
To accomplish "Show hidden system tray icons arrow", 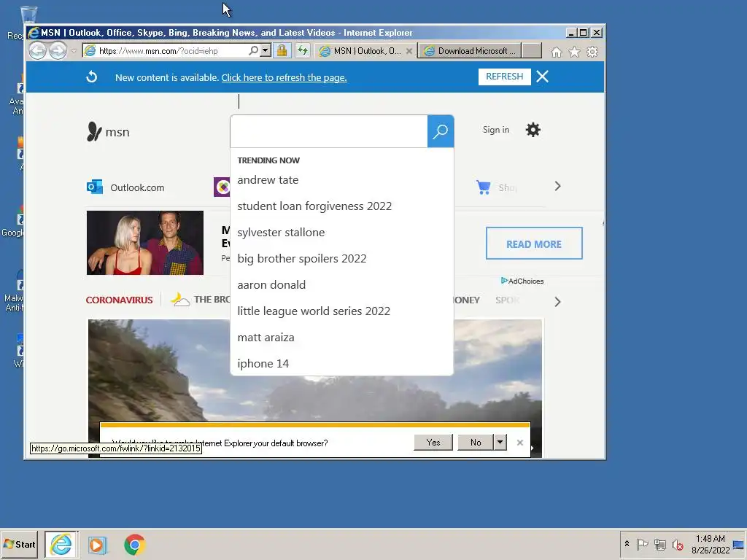I will [627, 544].
